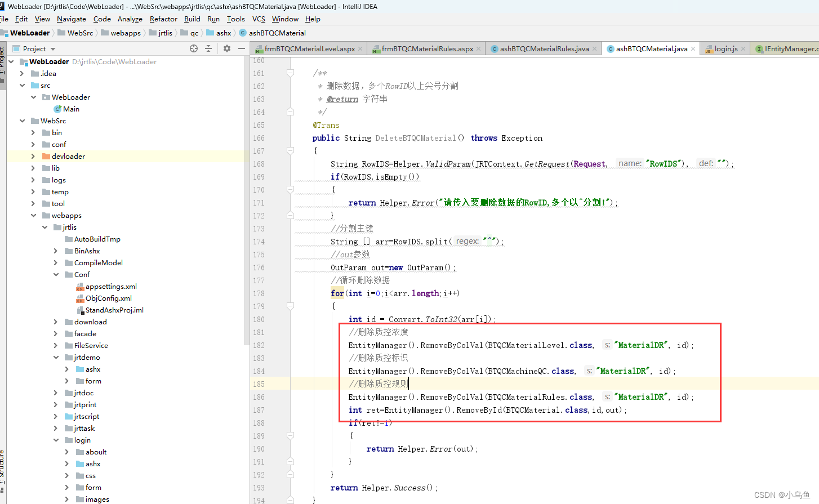
Task: Switch to frmBTQCMaterialLevel.aspx tab
Action: point(310,49)
